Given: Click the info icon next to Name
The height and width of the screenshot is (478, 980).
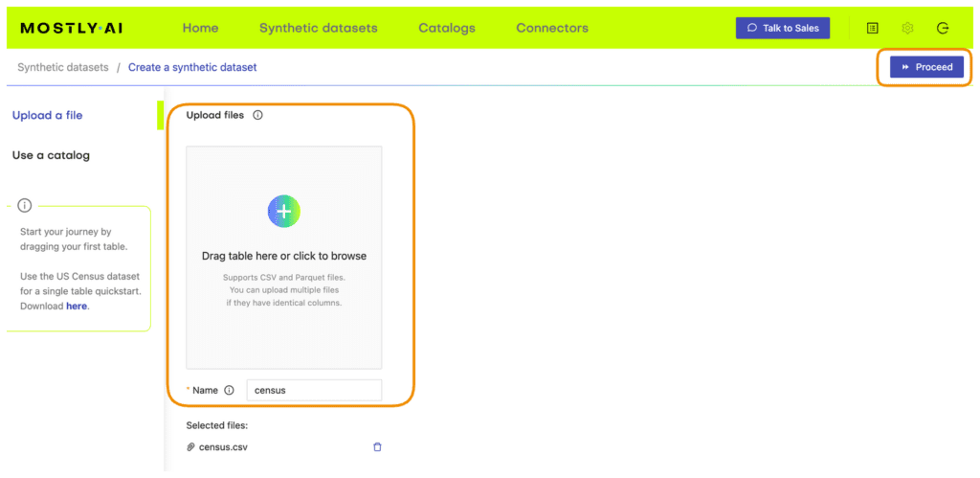Looking at the screenshot, I should (229, 391).
